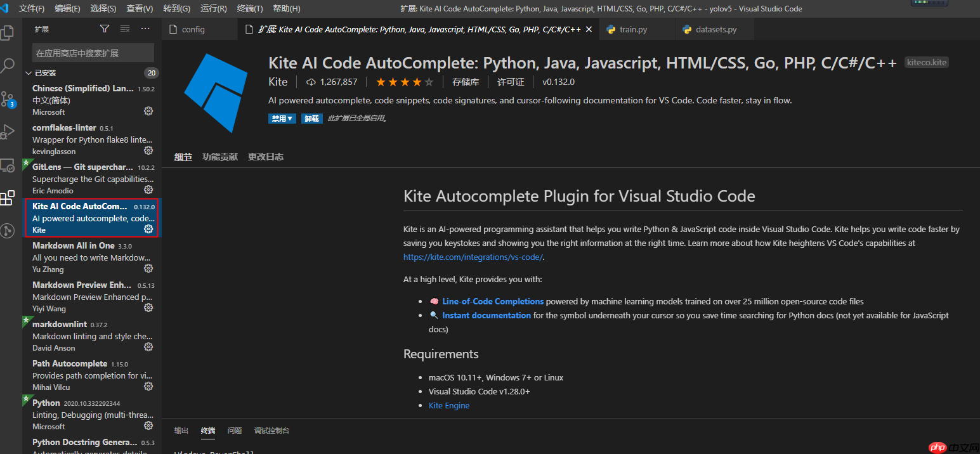Switch to the 输出 output panel tab

[181, 431]
